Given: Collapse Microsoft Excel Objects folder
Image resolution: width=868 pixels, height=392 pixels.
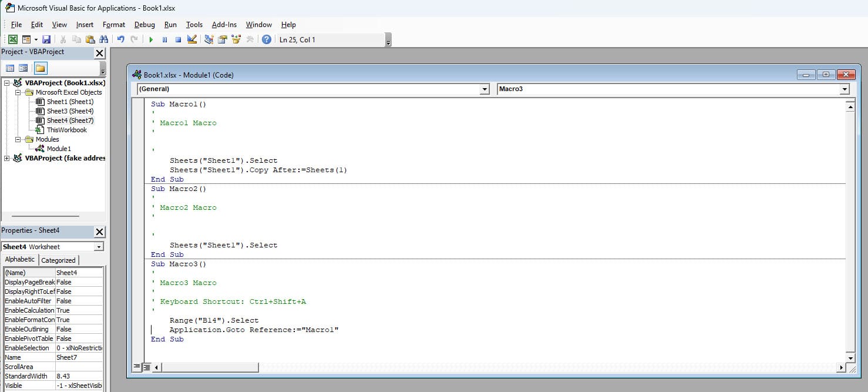Looking at the screenshot, I should pyautogui.click(x=18, y=92).
